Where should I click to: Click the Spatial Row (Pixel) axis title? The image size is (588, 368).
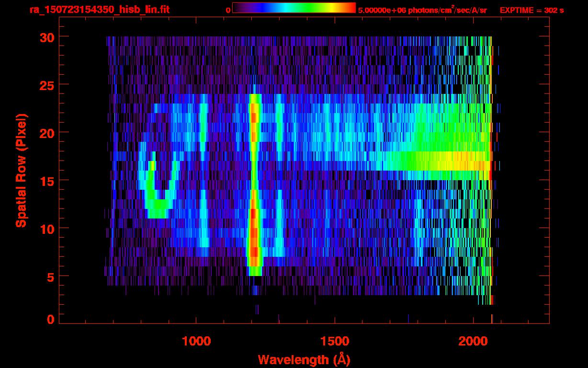(21, 171)
